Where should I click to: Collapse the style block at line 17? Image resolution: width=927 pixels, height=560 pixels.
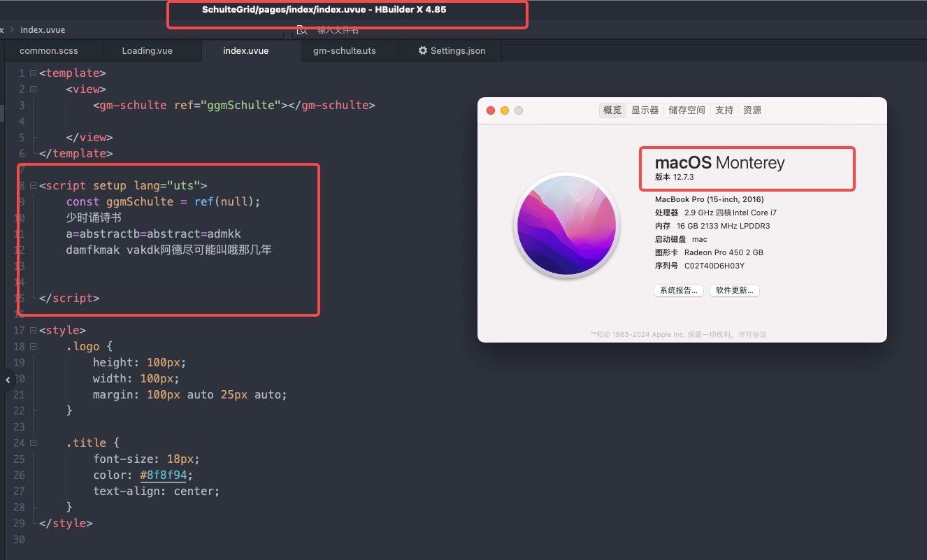33,331
